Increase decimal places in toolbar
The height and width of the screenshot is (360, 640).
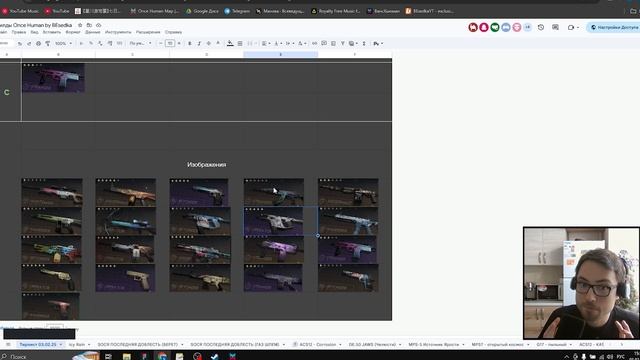(109, 43)
